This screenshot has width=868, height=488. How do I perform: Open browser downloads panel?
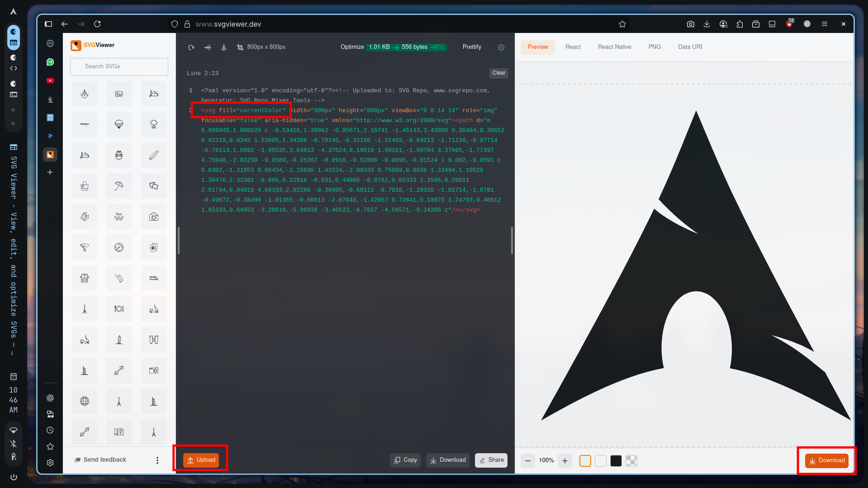click(707, 24)
